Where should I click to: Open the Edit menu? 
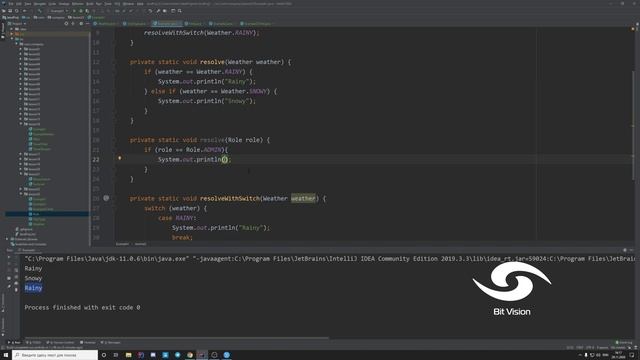[19, 4]
